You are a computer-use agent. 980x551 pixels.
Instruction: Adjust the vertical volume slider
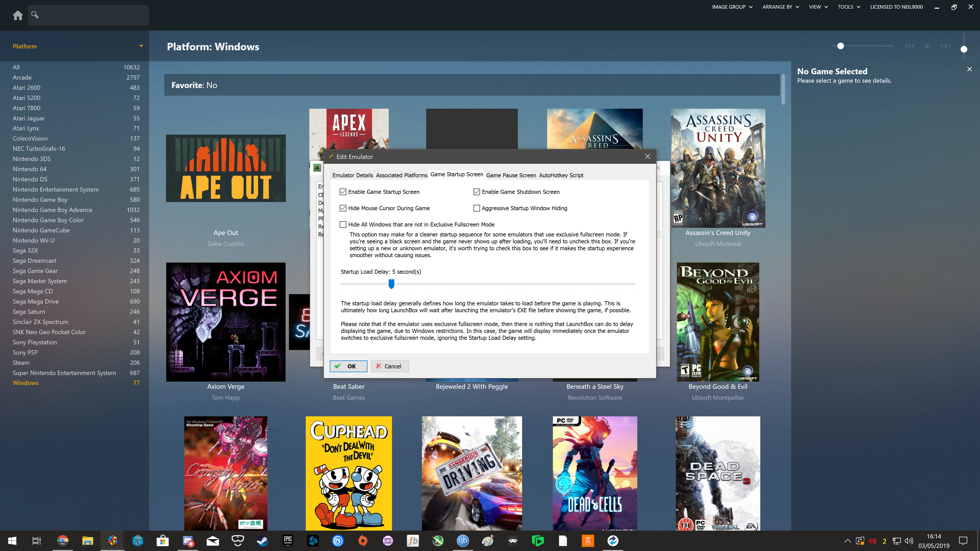964,49
